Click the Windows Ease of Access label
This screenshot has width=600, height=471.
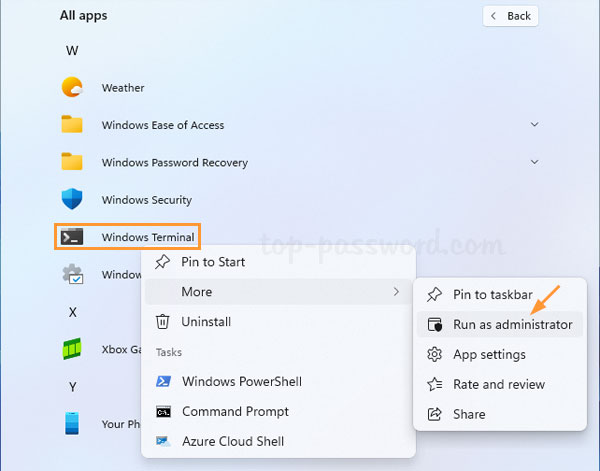[x=163, y=125]
